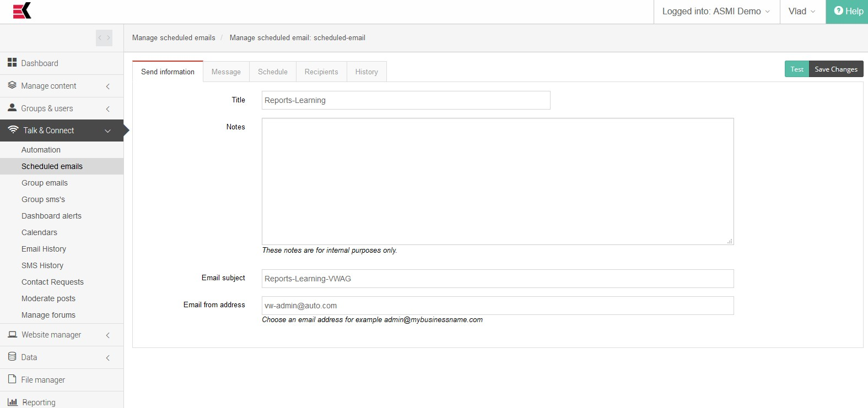The height and width of the screenshot is (408, 868).
Task: Click the Reporting bar chart icon
Action: coord(13,402)
